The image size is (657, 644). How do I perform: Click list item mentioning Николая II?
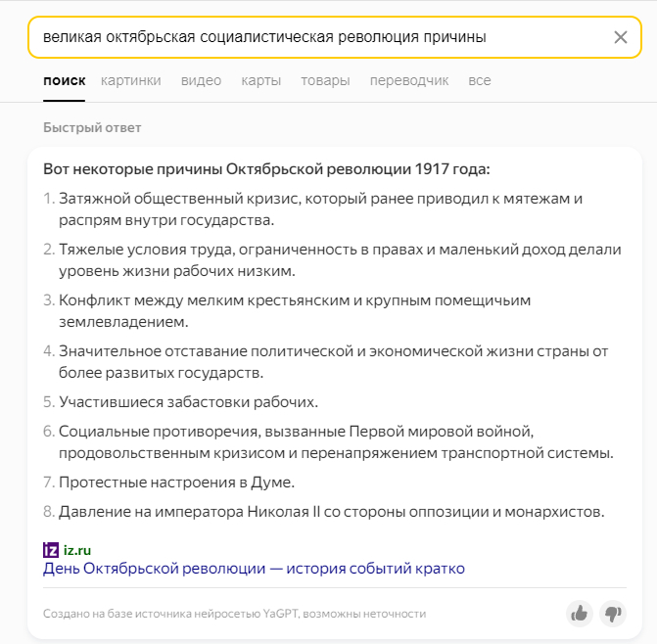(x=332, y=511)
